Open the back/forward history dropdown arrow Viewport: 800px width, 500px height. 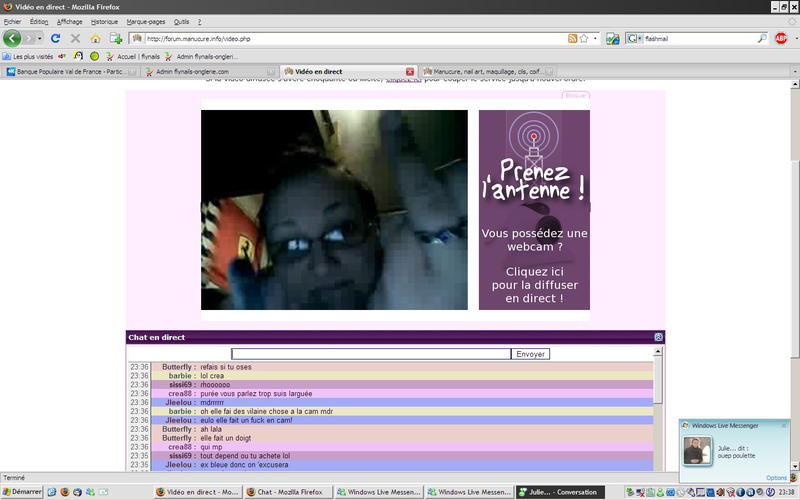coord(39,38)
